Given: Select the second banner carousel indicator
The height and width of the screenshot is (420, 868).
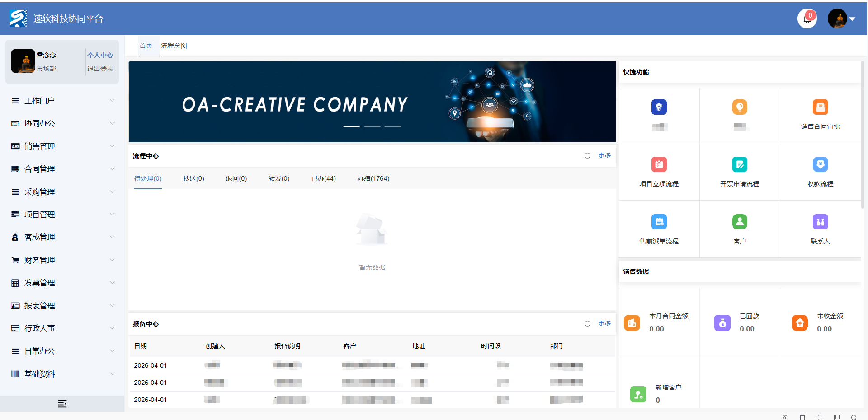Looking at the screenshot, I should pos(372,126).
